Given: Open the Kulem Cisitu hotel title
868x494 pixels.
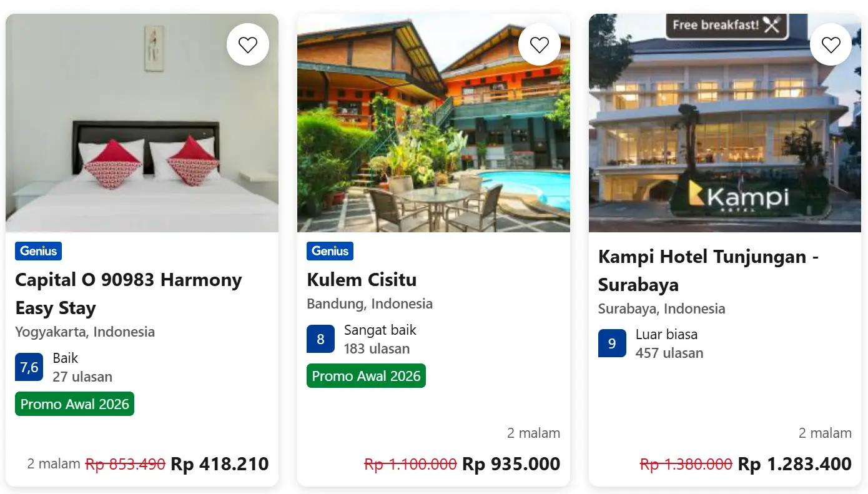Looking at the screenshot, I should point(362,280).
